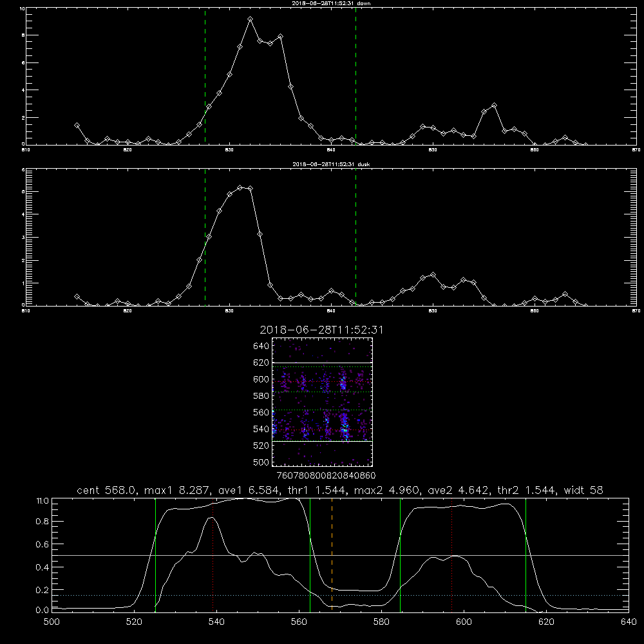Click the first diamond marker at 815 in dusk plot
The image size is (644, 644).
pos(77,296)
